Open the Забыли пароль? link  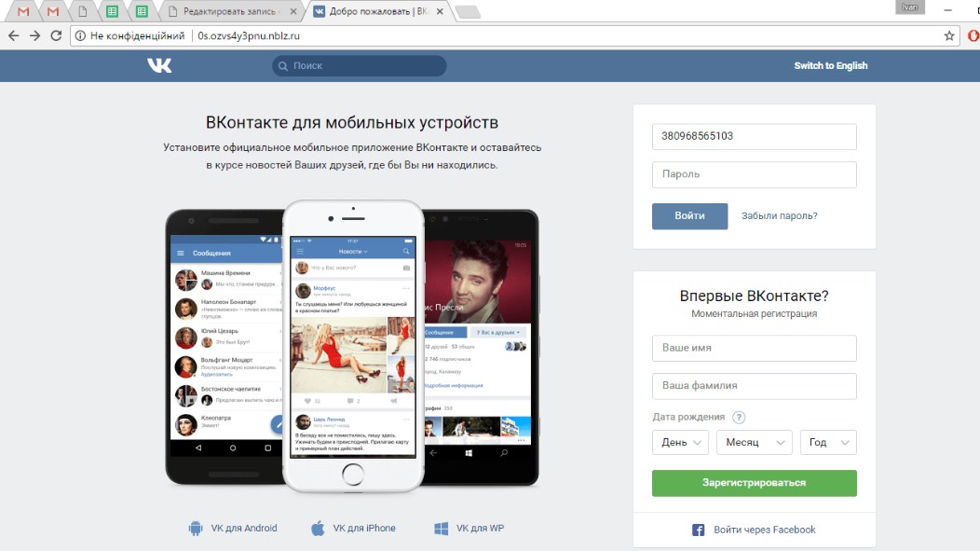pos(779,216)
